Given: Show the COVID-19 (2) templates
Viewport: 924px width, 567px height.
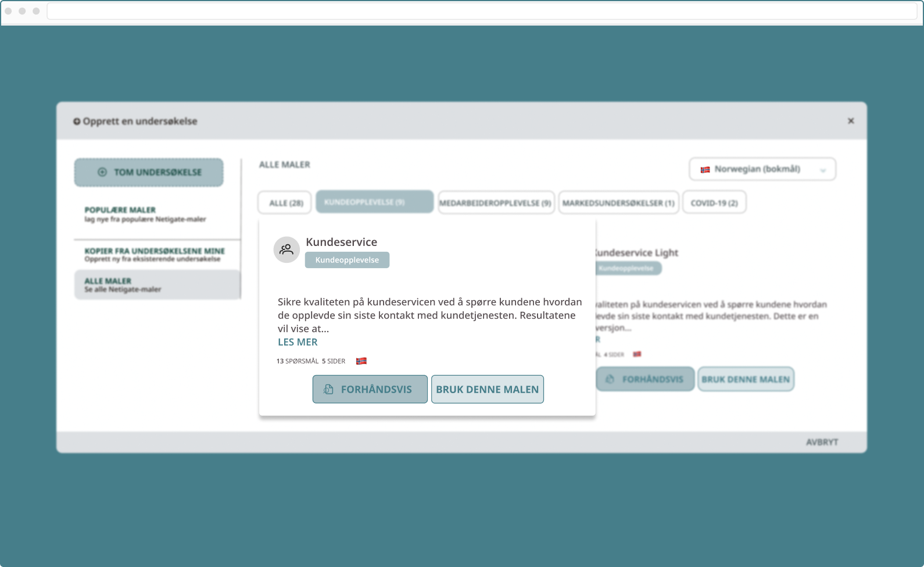Looking at the screenshot, I should [x=714, y=203].
